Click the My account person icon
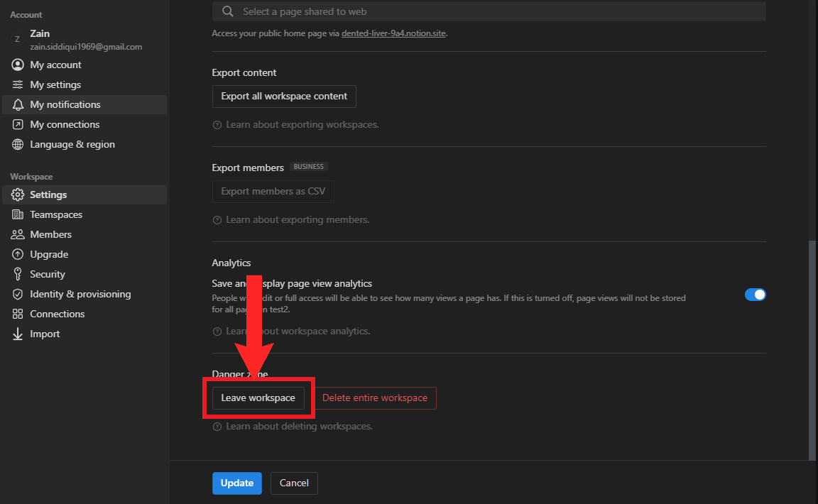The width and height of the screenshot is (818, 504). tap(18, 65)
